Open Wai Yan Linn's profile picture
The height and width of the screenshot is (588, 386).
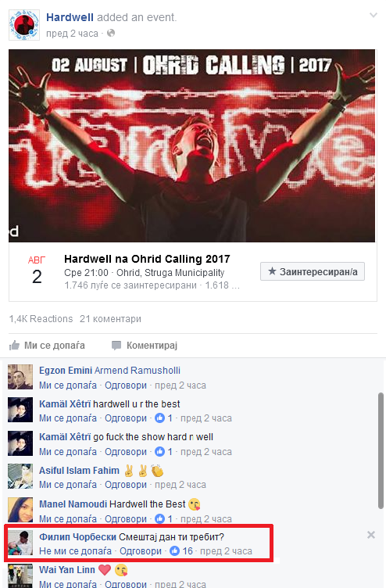(x=20, y=576)
